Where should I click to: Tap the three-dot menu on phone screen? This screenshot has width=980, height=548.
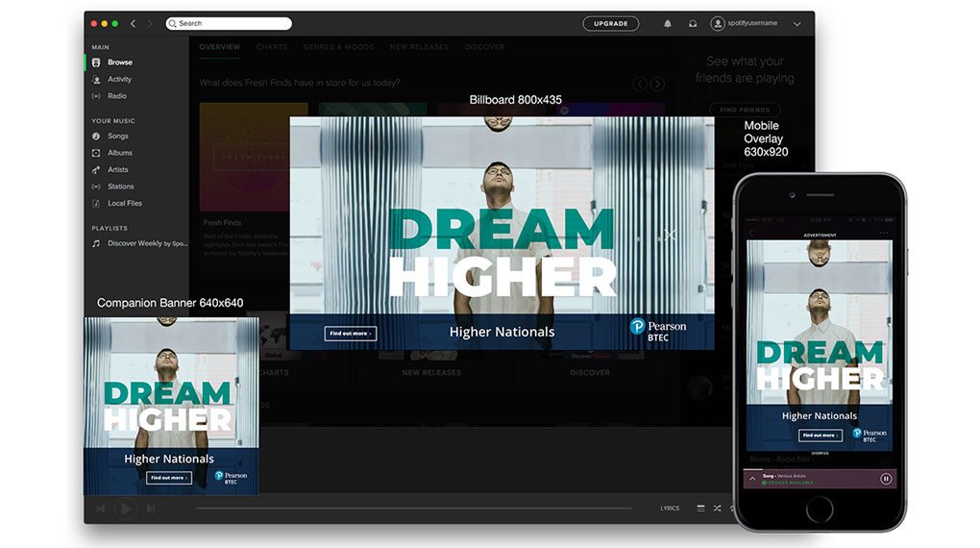883,233
